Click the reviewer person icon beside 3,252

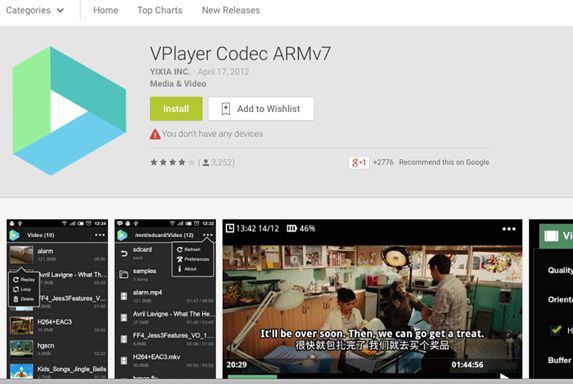tap(206, 163)
